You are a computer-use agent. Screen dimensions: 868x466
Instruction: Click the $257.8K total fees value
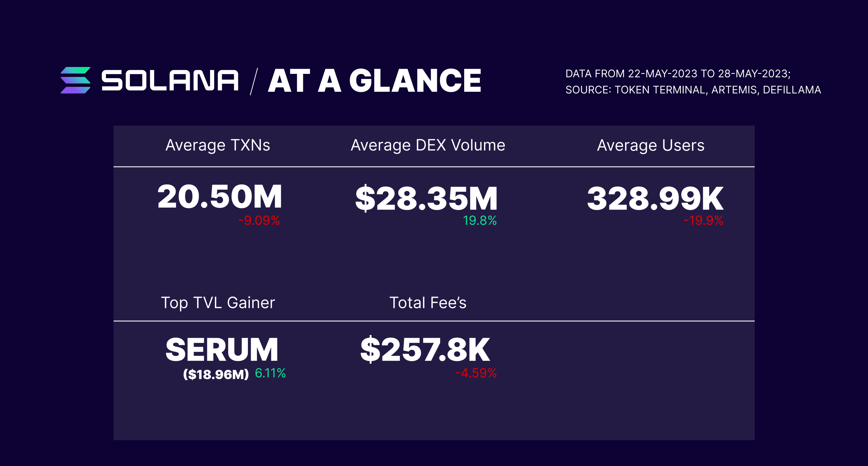point(425,349)
